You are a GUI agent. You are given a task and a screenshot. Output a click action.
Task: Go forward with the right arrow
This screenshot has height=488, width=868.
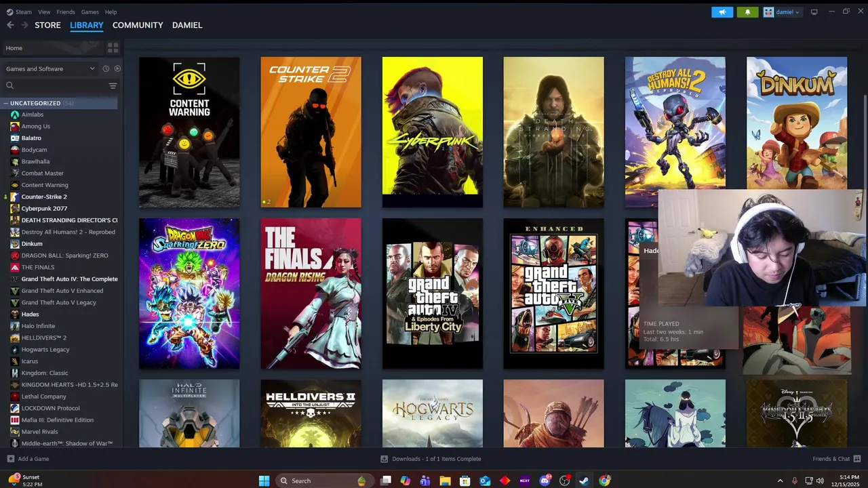coord(24,25)
